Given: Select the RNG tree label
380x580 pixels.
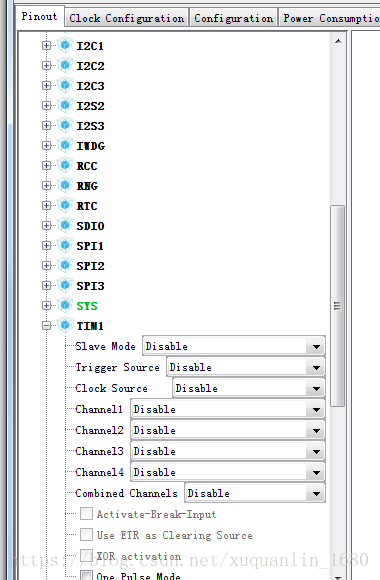Looking at the screenshot, I should pos(87,186).
